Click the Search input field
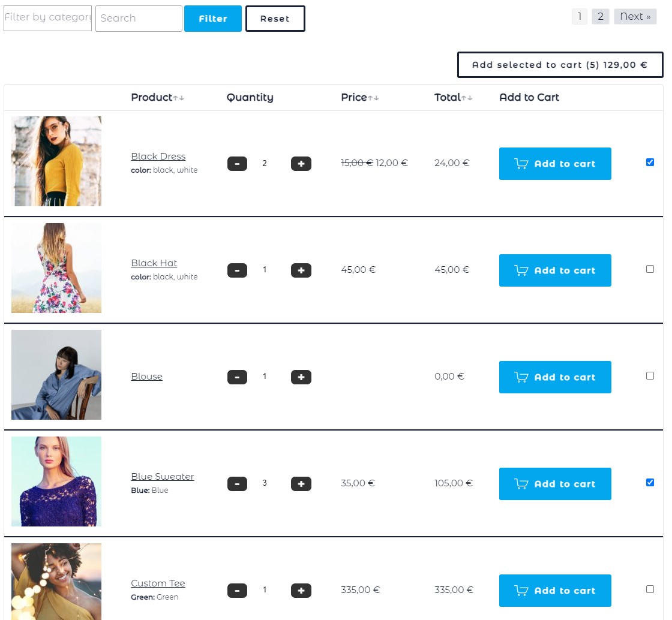Screen dimensions: 672x620 (138, 19)
